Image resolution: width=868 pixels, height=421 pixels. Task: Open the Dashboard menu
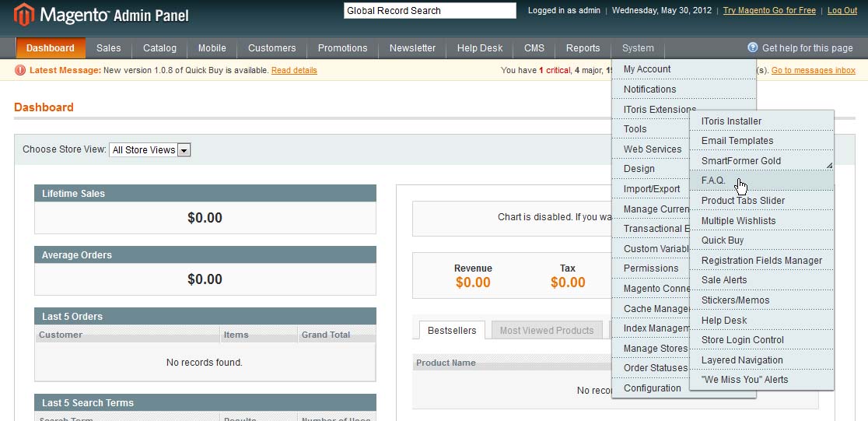51,48
